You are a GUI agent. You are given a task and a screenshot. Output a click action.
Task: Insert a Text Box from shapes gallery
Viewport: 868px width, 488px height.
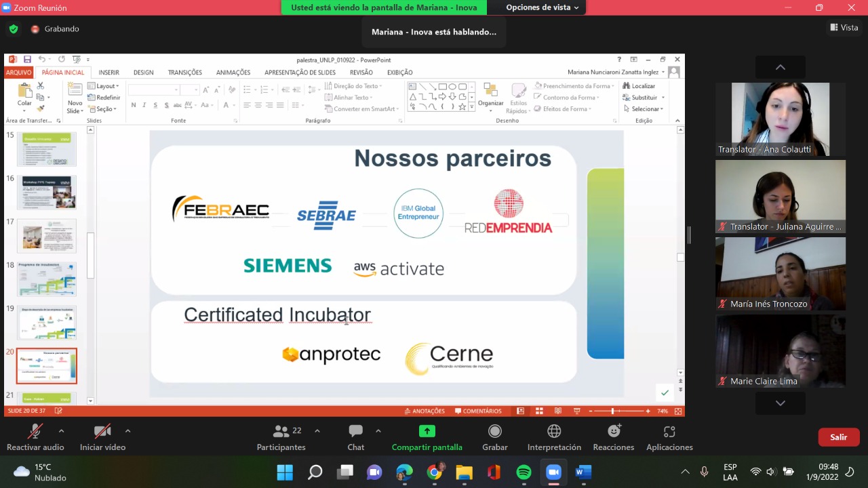click(412, 87)
